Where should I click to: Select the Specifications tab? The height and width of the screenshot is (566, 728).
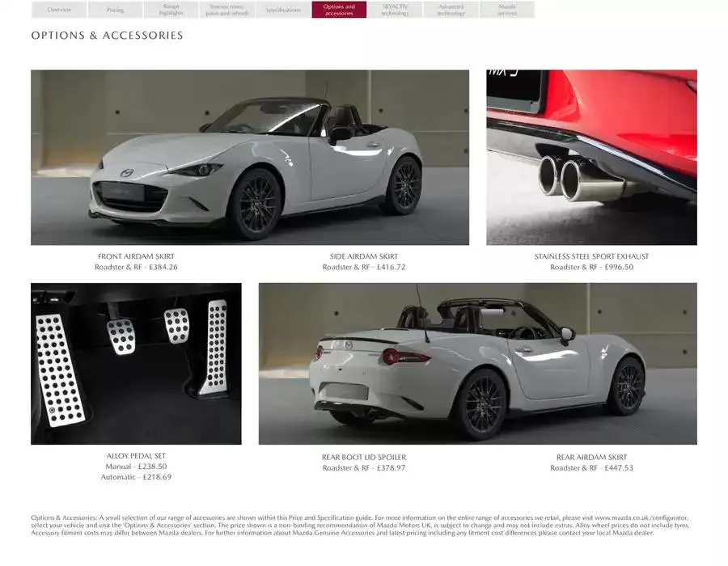coord(283,10)
